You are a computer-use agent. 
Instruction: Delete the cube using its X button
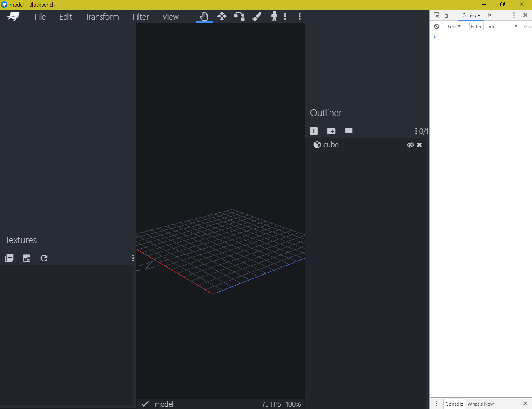tap(419, 145)
